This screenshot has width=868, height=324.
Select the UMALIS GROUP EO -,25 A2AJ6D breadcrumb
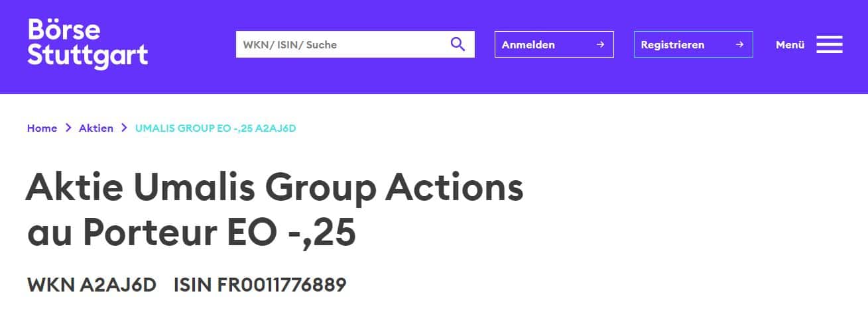click(x=216, y=128)
